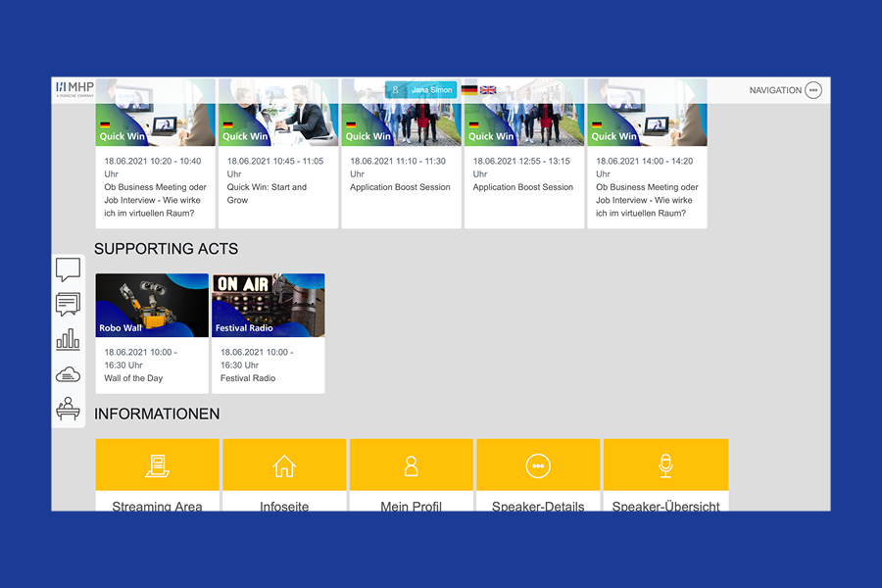Open the Robo Wall thumbnail
This screenshot has height=588, width=882.
coord(152,306)
